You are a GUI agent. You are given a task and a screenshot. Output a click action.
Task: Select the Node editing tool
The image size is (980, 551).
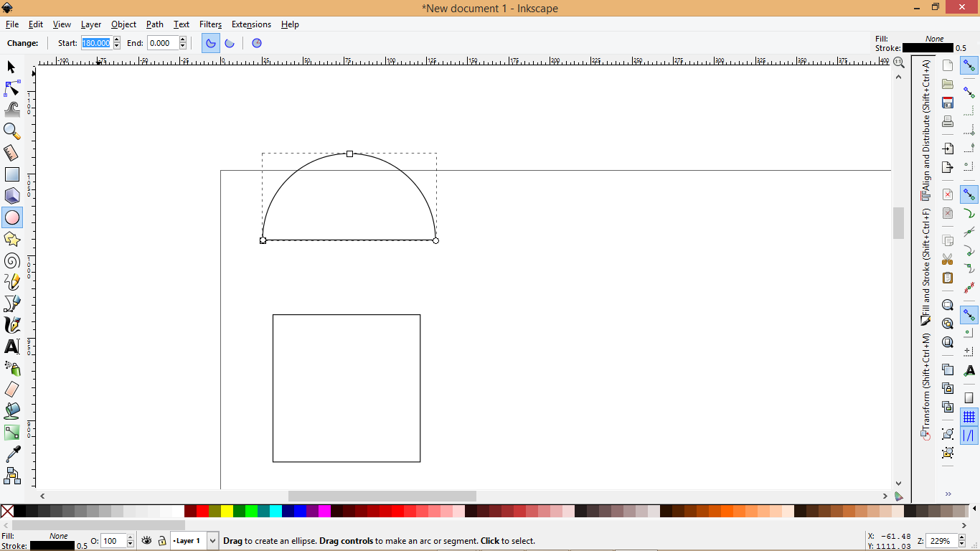coord(12,88)
